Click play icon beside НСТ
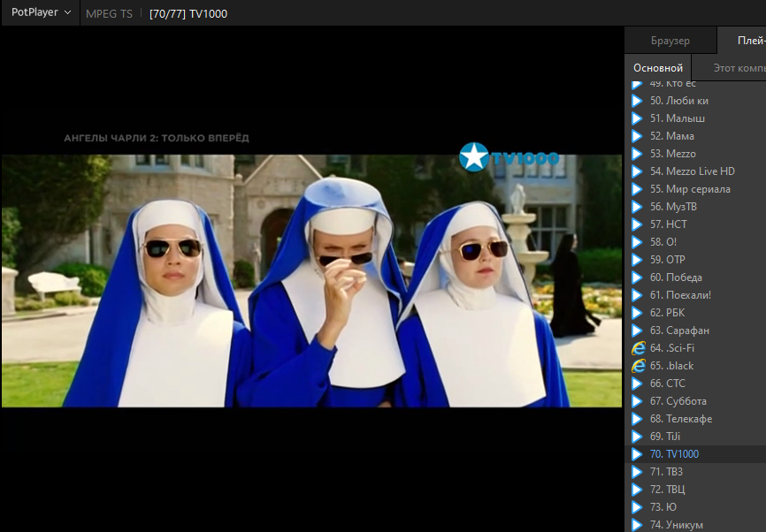This screenshot has height=532, width=766. tap(637, 224)
